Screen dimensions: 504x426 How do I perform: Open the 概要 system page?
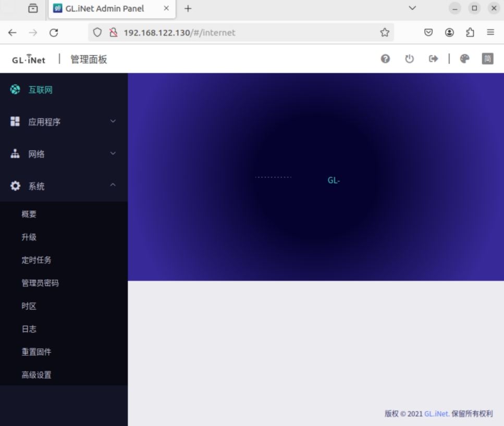tap(29, 214)
